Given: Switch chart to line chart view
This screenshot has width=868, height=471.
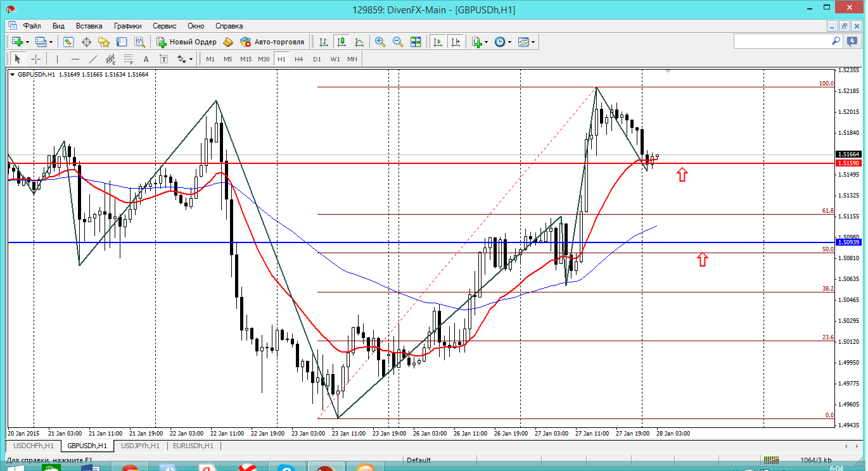Looking at the screenshot, I should coord(359,42).
